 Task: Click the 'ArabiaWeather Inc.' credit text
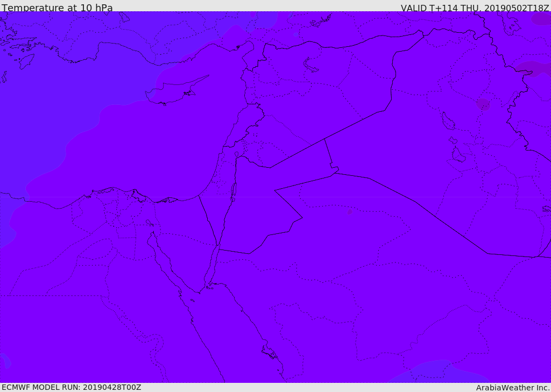[513, 388]
